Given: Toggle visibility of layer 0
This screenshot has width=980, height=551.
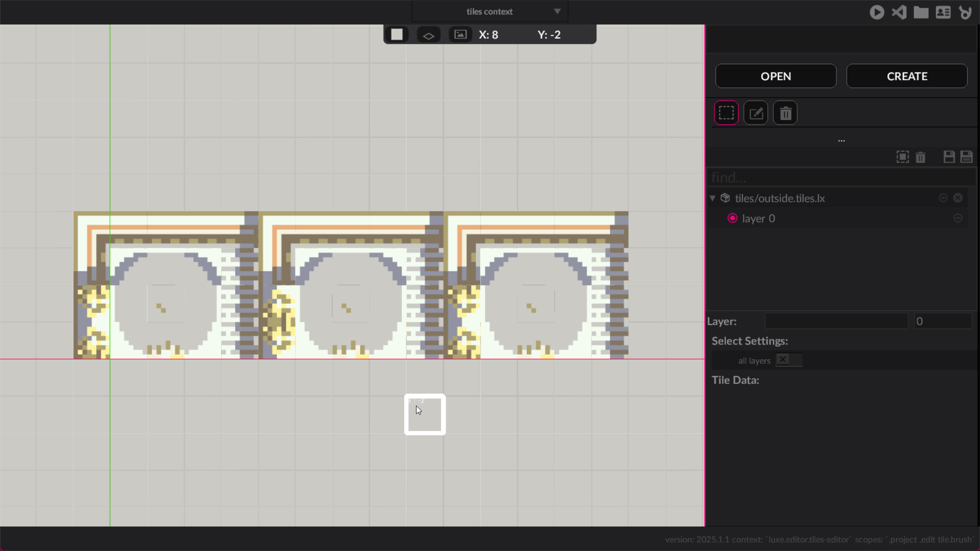Looking at the screenshot, I should (958, 218).
